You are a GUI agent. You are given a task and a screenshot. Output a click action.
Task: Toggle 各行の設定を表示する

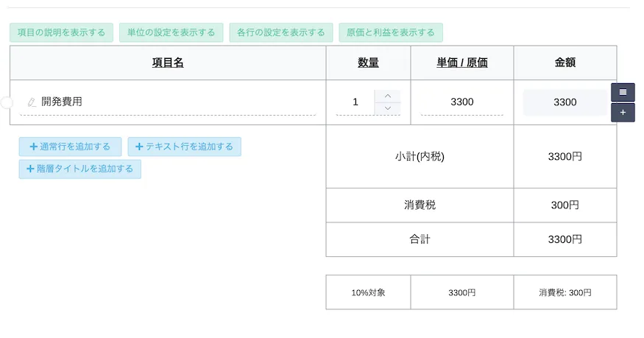tap(280, 32)
